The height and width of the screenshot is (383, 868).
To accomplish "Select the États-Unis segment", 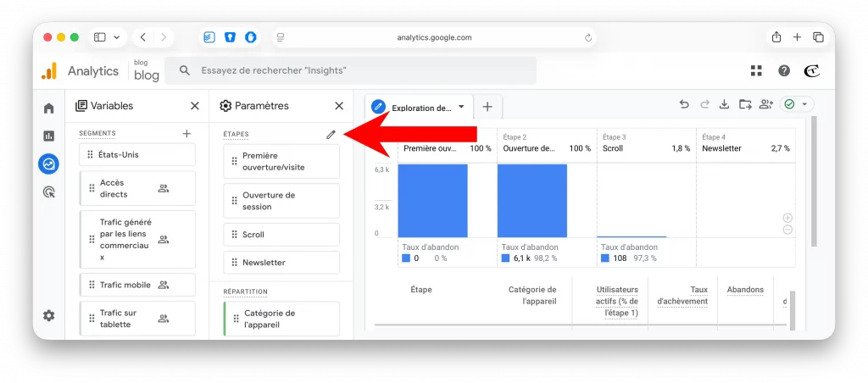I will [x=137, y=154].
